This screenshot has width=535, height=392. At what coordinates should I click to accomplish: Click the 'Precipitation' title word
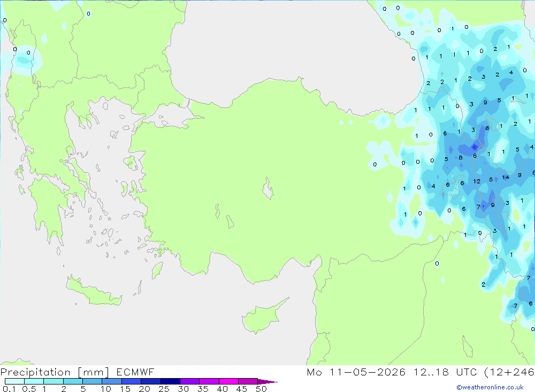[x=35, y=372]
